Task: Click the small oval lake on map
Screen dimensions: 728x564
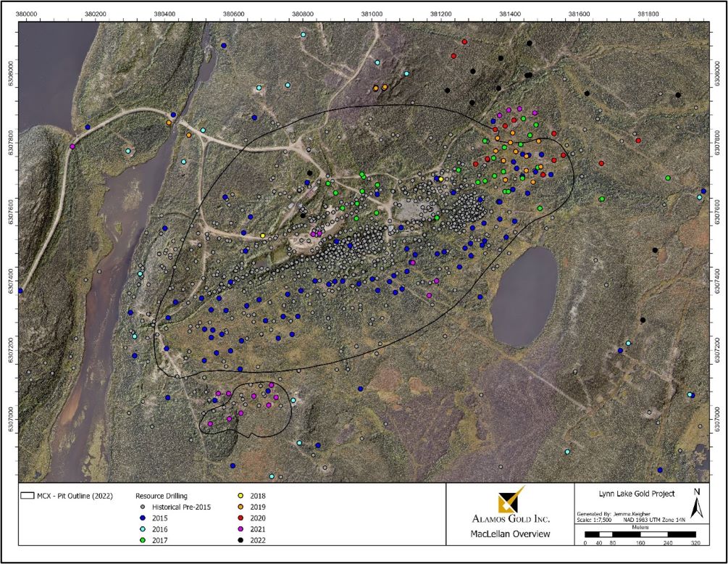Action: [524, 296]
